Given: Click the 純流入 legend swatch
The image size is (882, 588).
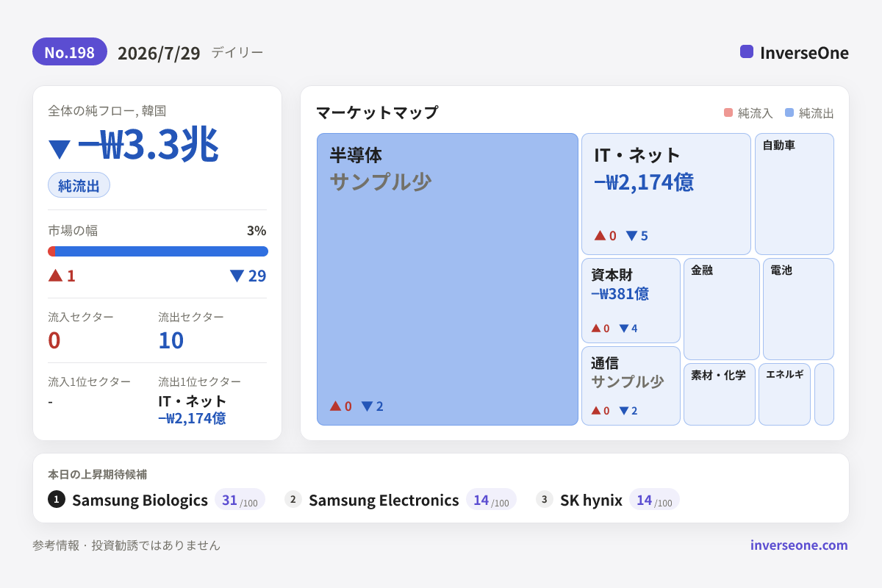Looking at the screenshot, I should (728, 112).
